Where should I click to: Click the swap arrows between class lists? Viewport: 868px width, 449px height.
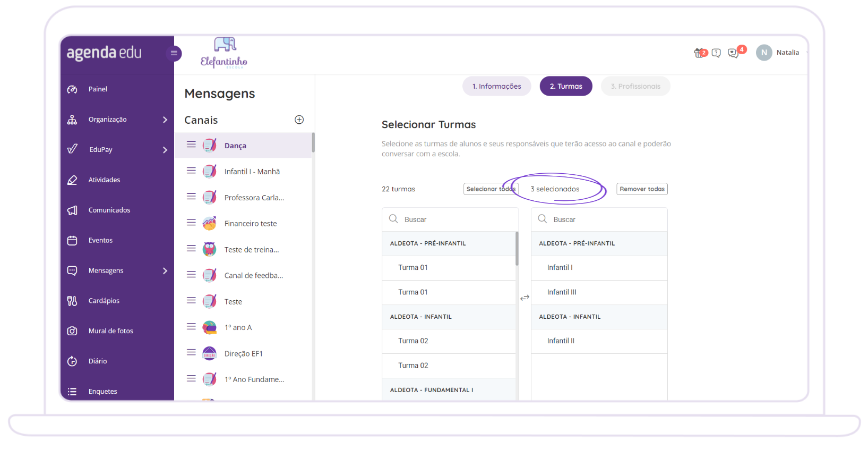(x=525, y=298)
